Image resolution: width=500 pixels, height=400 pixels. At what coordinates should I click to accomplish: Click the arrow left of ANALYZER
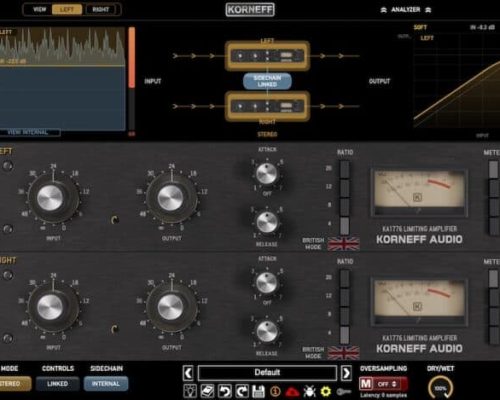click(x=384, y=10)
